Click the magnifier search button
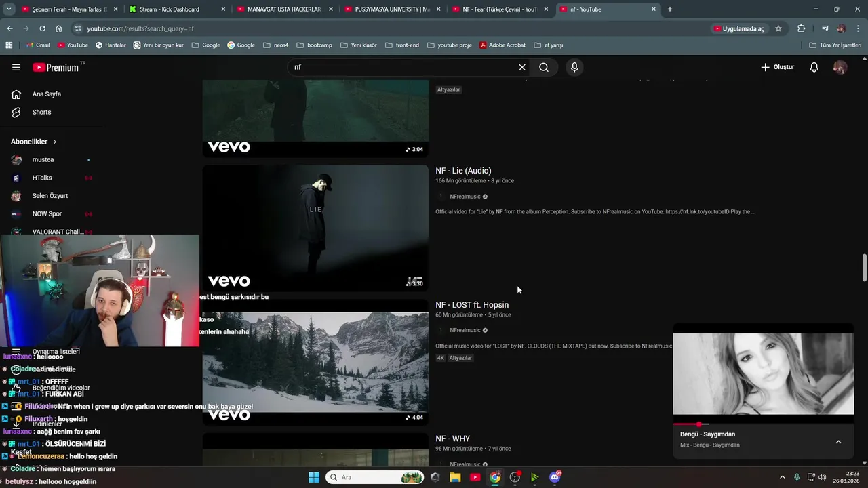This screenshot has height=488, width=868. [x=544, y=67]
